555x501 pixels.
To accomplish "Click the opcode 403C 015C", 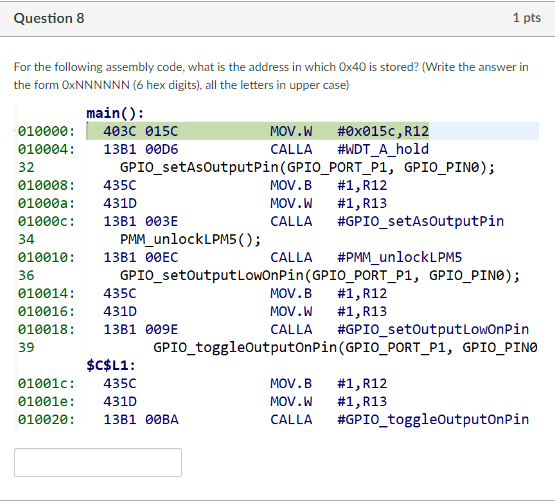I will pyautogui.click(x=141, y=131).
